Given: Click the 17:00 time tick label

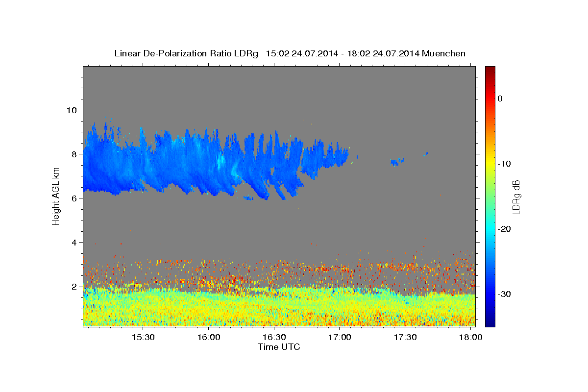Looking at the screenshot, I should [340, 338].
